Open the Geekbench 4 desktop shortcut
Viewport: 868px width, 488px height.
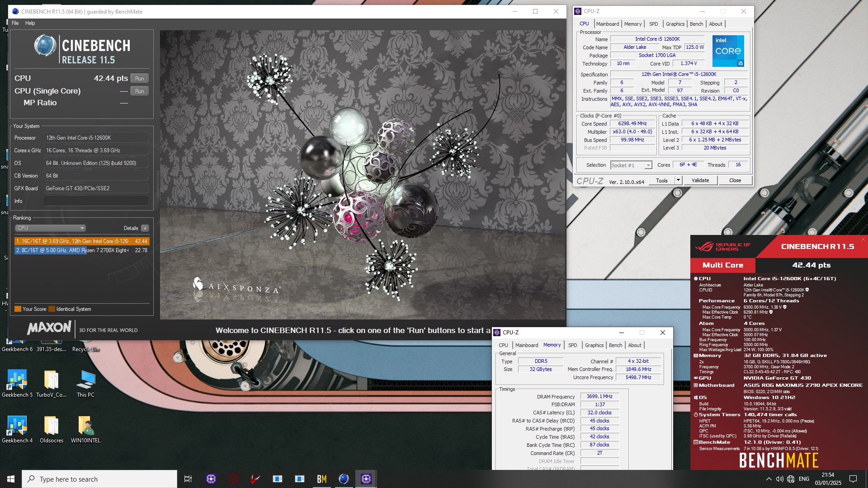point(17,430)
